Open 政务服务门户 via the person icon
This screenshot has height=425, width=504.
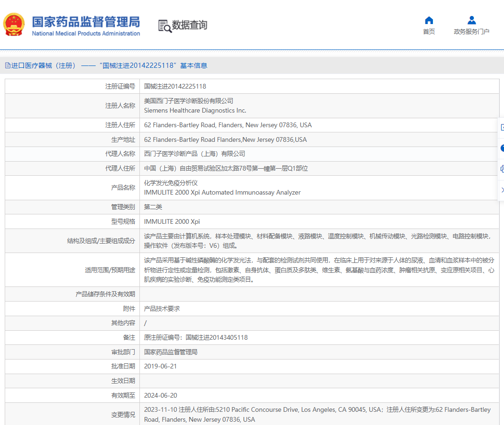[x=471, y=20]
